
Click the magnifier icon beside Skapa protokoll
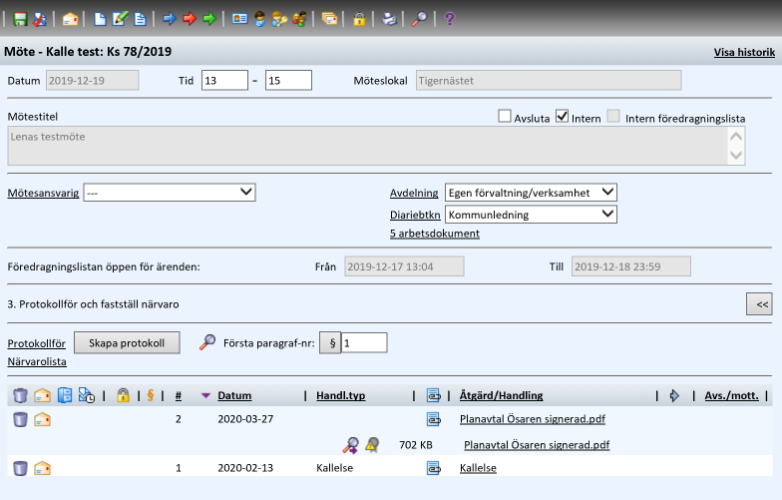pyautogui.click(x=207, y=342)
